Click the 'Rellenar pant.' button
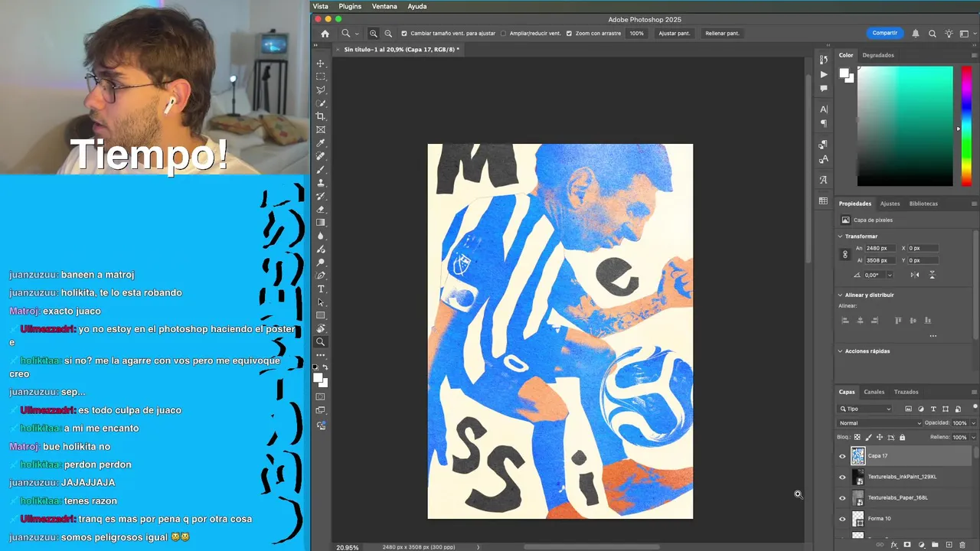Image resolution: width=980 pixels, height=551 pixels. pos(722,34)
